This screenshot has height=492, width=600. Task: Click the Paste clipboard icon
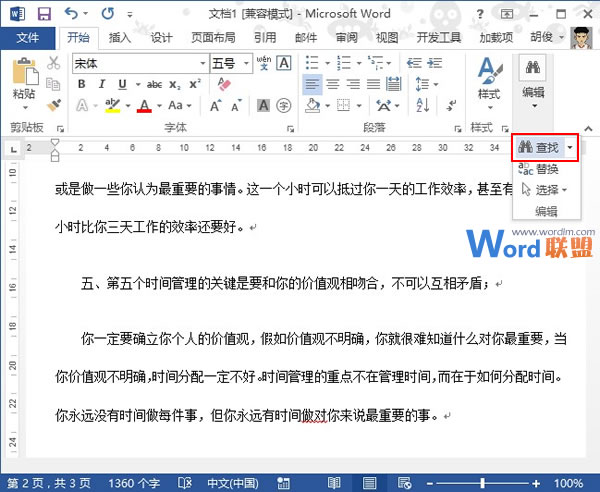coord(25,71)
